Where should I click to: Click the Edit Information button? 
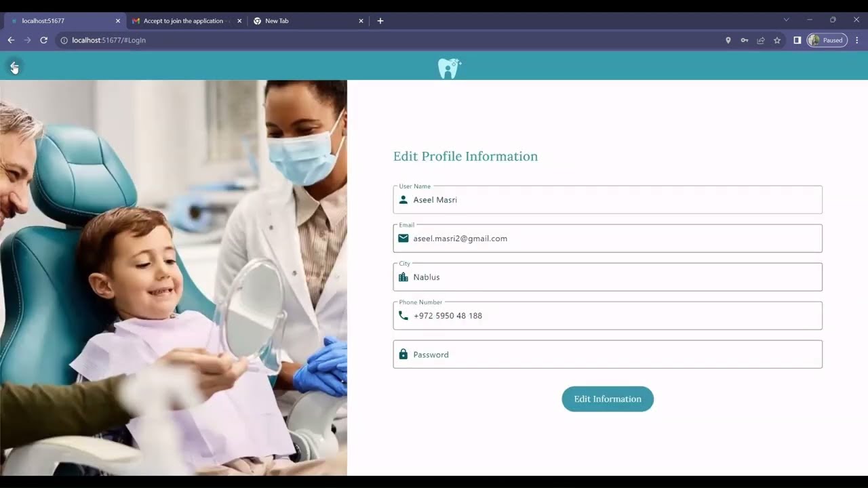(608, 399)
